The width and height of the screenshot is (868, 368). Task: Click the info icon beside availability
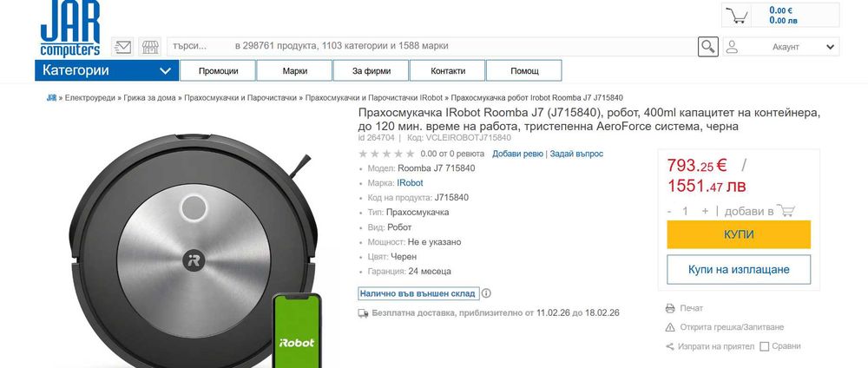[x=486, y=293]
